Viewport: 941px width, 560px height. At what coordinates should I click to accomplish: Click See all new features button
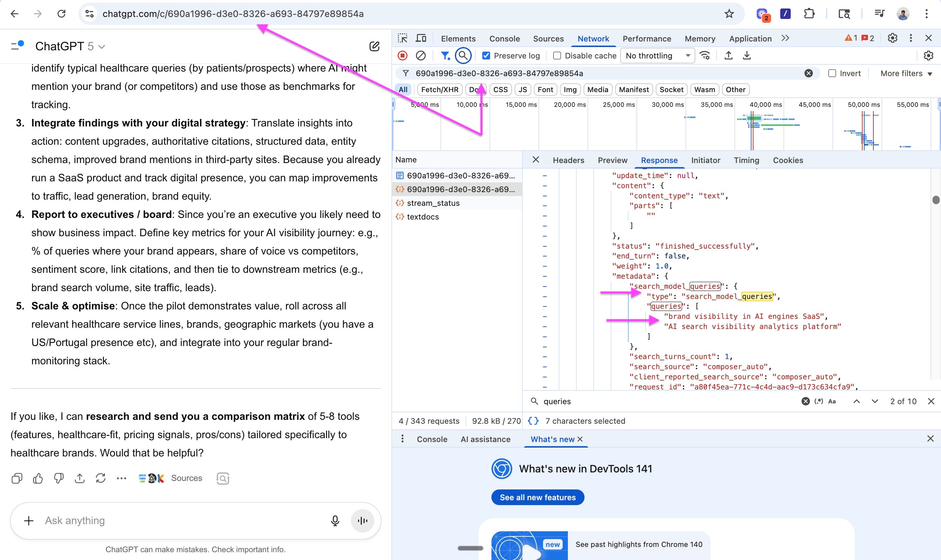click(537, 497)
